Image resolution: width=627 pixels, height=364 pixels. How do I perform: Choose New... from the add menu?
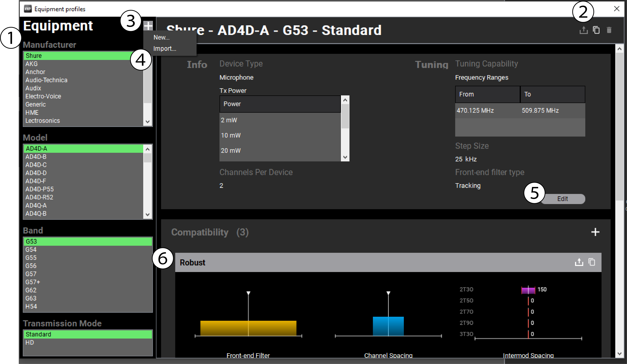click(161, 37)
